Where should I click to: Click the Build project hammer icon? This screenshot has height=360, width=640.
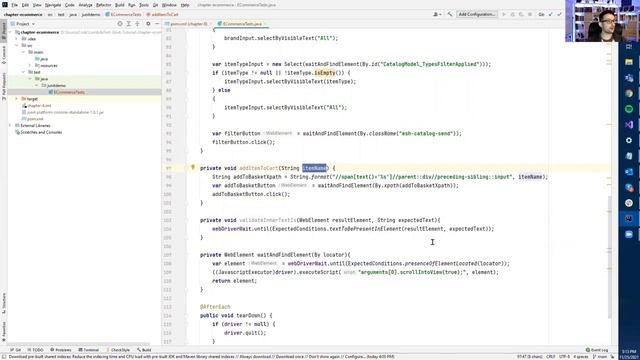[x=450, y=14]
